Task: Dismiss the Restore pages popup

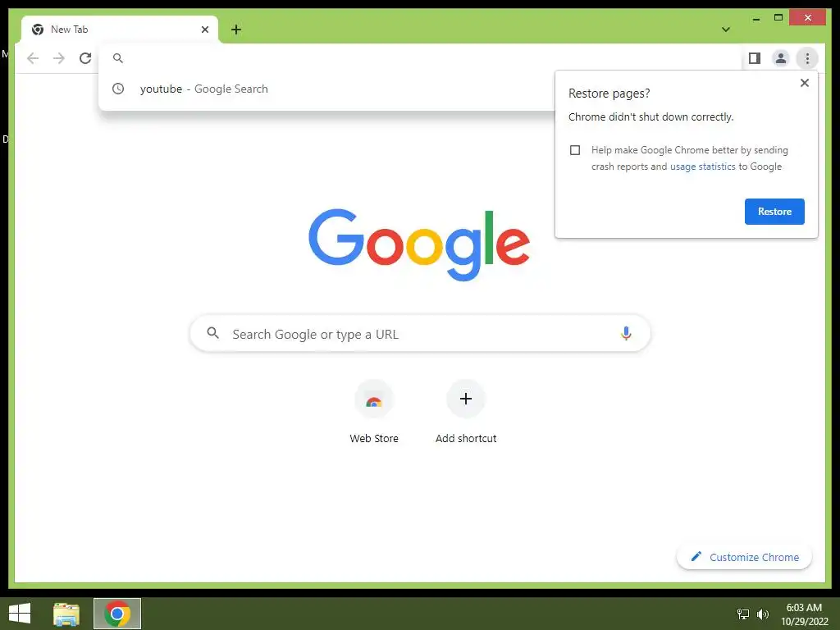Action: point(804,83)
